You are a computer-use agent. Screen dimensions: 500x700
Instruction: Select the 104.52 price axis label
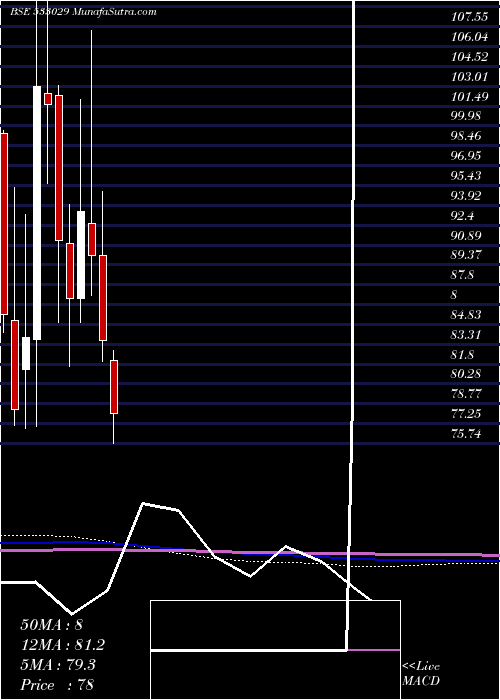tap(468, 57)
